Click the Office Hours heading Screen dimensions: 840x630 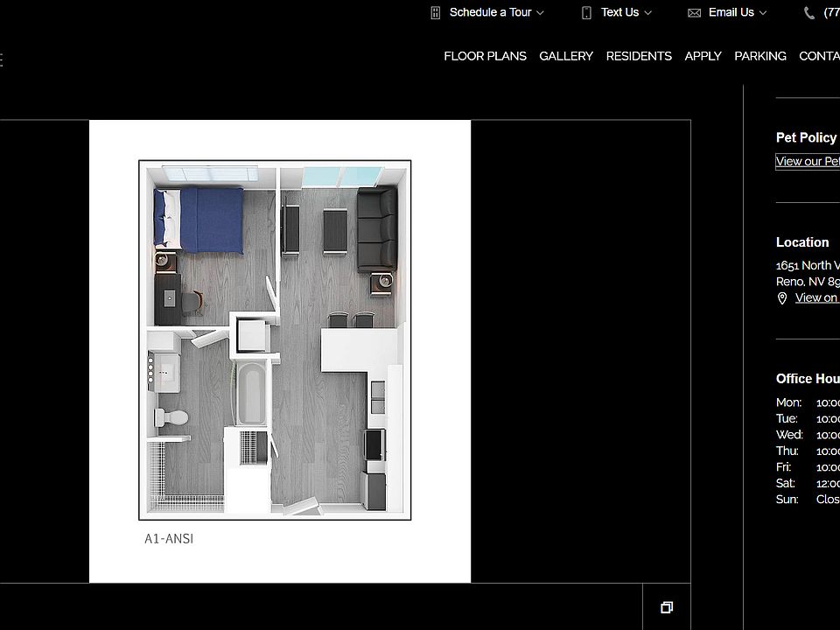point(808,379)
